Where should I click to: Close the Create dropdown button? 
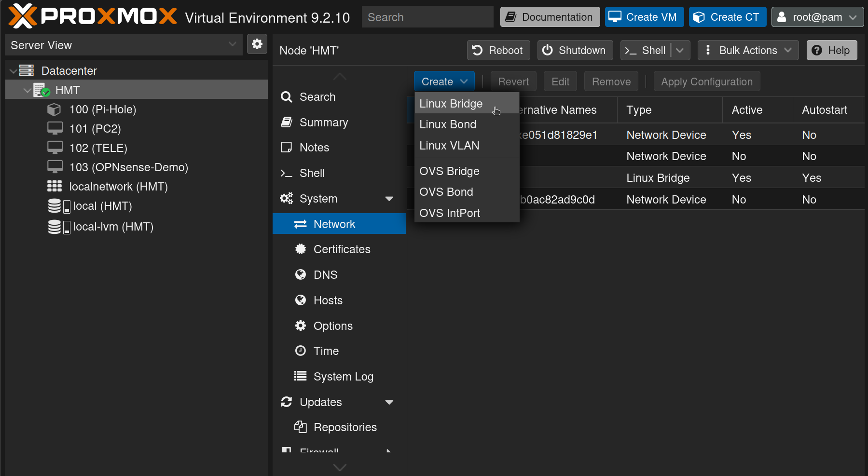[444, 82]
